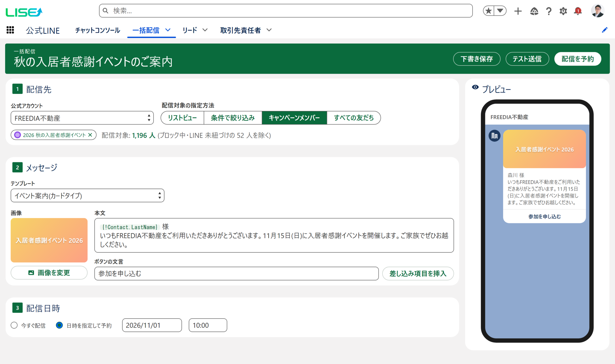
Task: Open the app launcher grid icon
Action: click(10, 30)
